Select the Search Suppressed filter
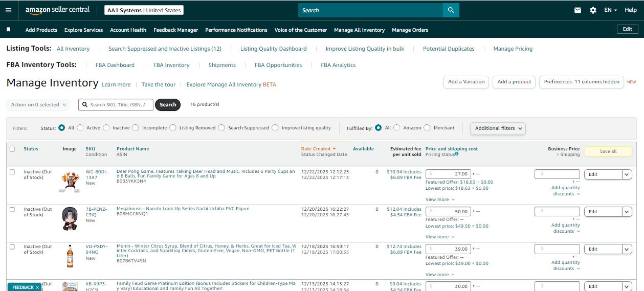This screenshot has height=291, width=644. (221, 128)
